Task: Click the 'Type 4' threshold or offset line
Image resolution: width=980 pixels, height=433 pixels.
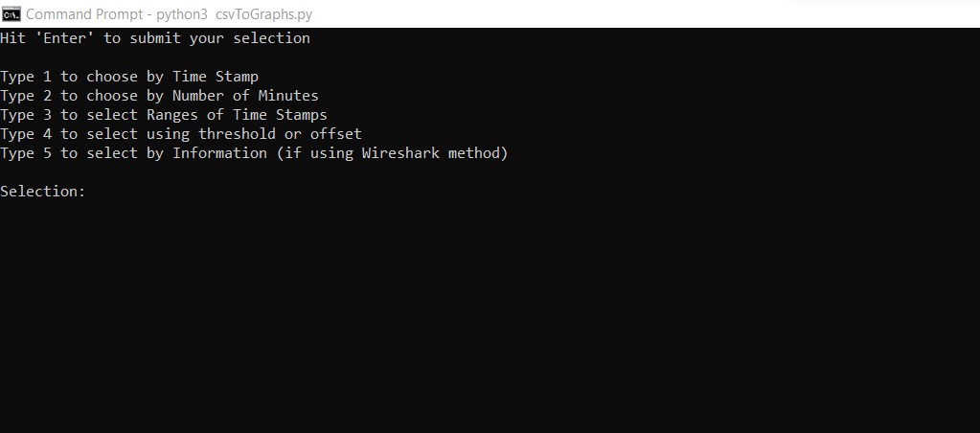Action: pyautogui.click(x=181, y=134)
